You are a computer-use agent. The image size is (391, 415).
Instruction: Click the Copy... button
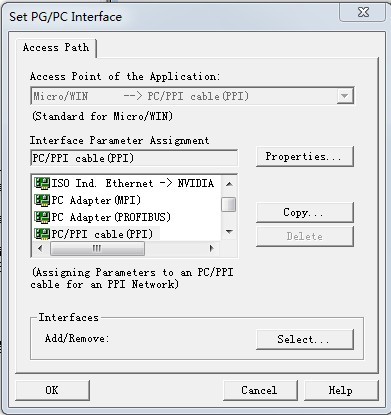[304, 213]
